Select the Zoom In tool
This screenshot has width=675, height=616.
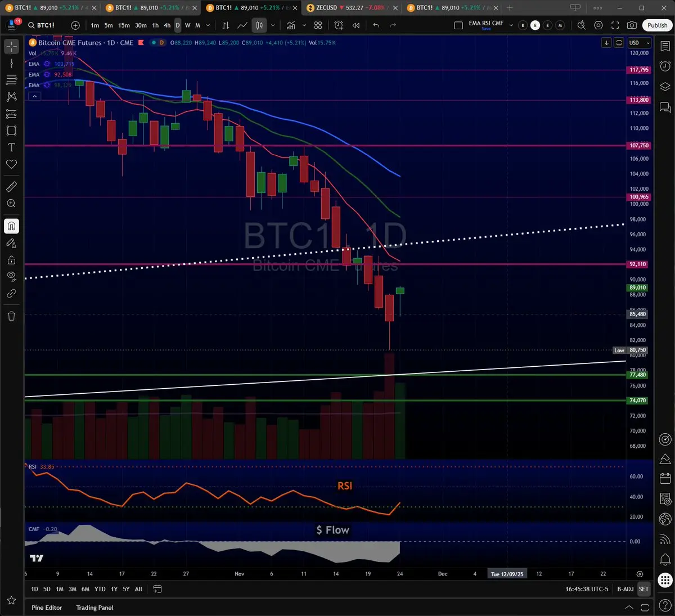(11, 204)
